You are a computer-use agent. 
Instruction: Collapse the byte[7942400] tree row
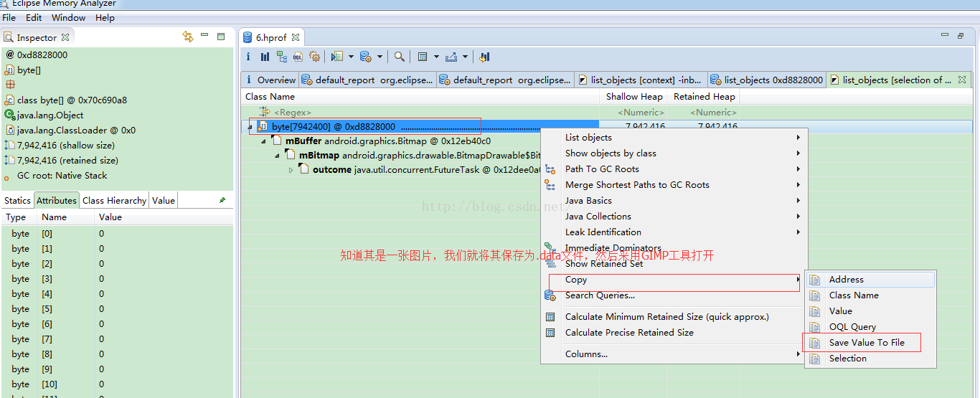[x=250, y=127]
